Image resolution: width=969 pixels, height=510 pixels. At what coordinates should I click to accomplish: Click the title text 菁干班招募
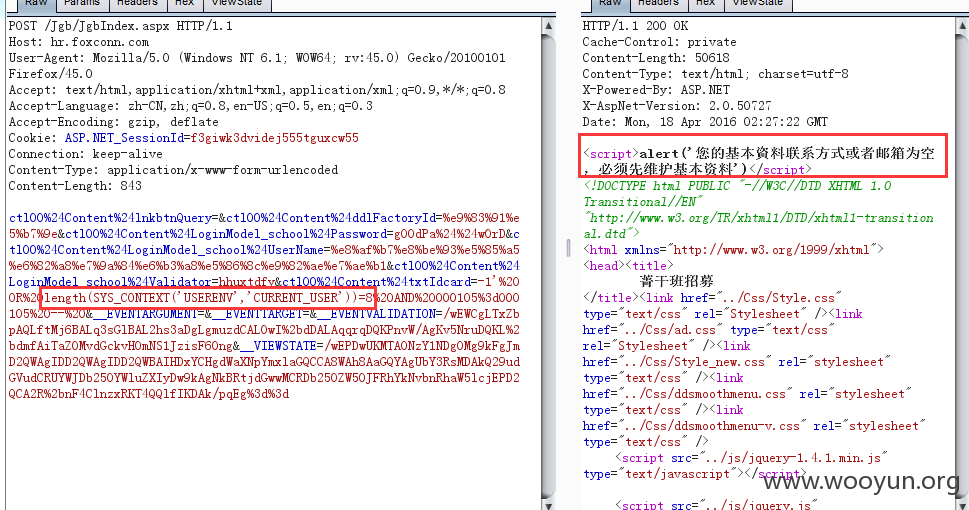tap(676, 282)
